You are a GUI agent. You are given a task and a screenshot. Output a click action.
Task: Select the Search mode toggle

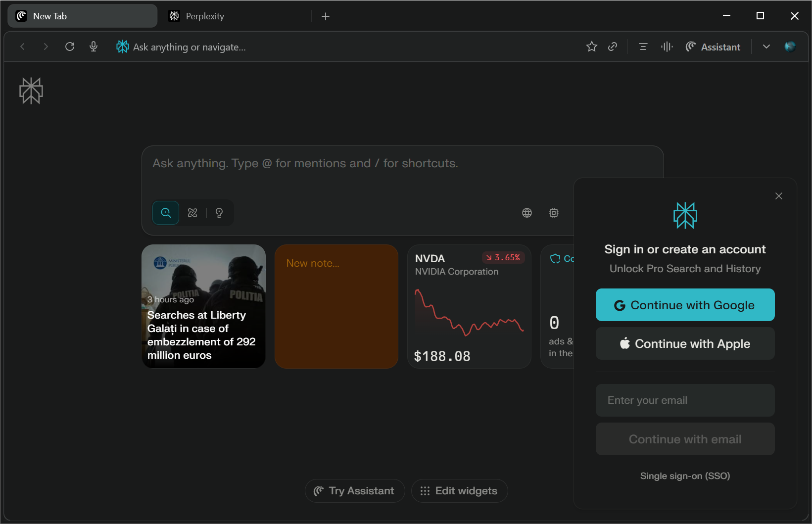pyautogui.click(x=166, y=213)
